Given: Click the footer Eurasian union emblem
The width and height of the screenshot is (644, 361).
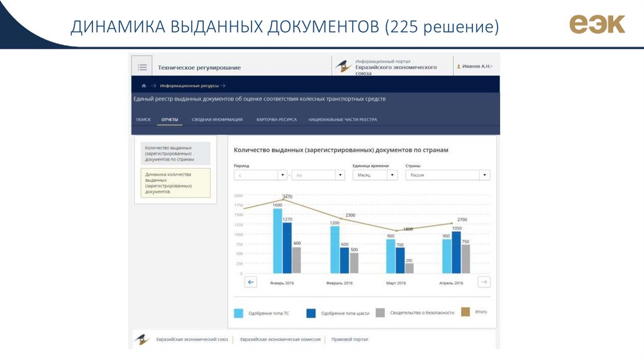Looking at the screenshot, I should pyautogui.click(x=142, y=340).
